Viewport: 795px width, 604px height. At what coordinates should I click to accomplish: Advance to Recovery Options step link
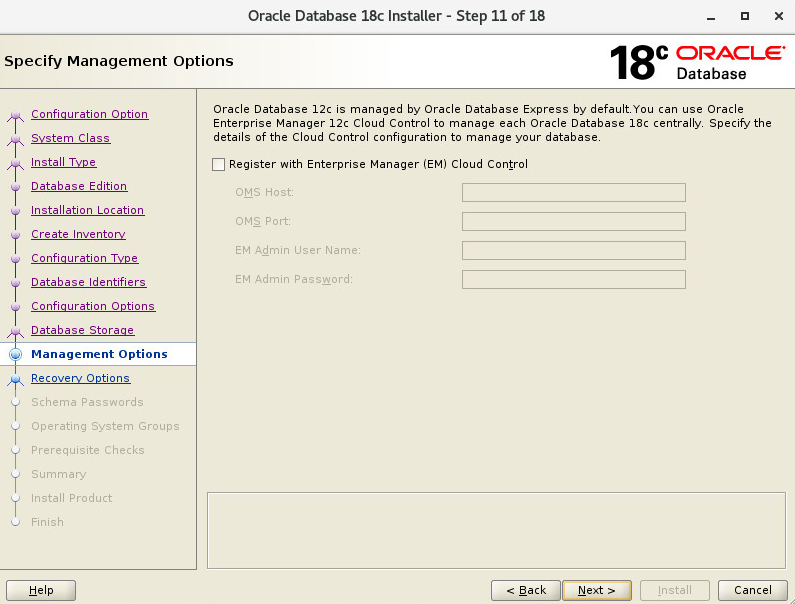coord(80,378)
